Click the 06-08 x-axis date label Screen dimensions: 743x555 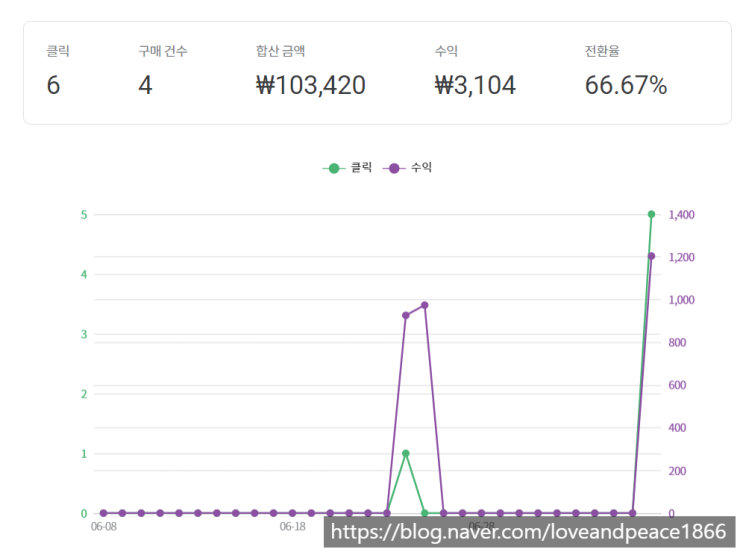pos(104,527)
